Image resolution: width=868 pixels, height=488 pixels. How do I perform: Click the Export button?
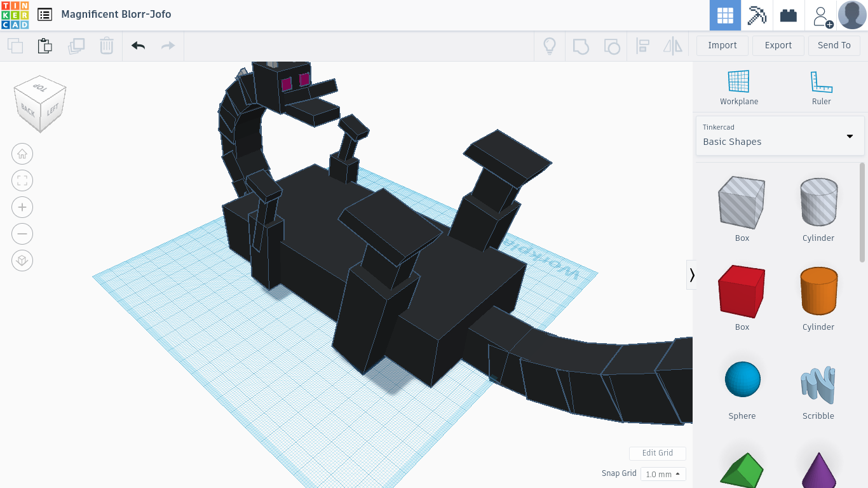click(x=778, y=45)
